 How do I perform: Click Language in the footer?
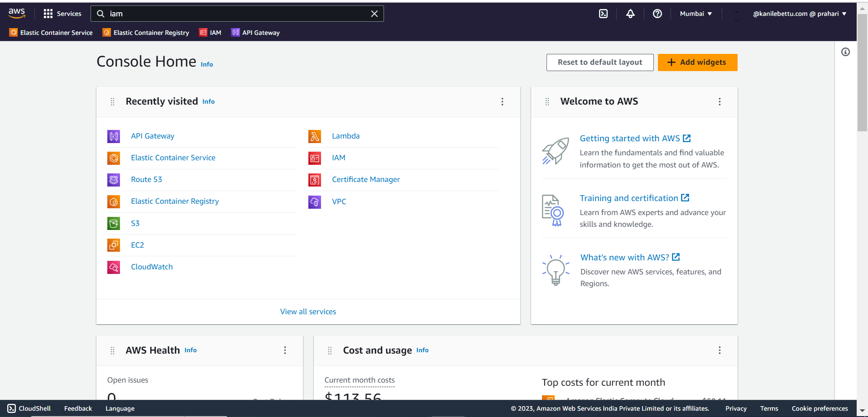120,408
